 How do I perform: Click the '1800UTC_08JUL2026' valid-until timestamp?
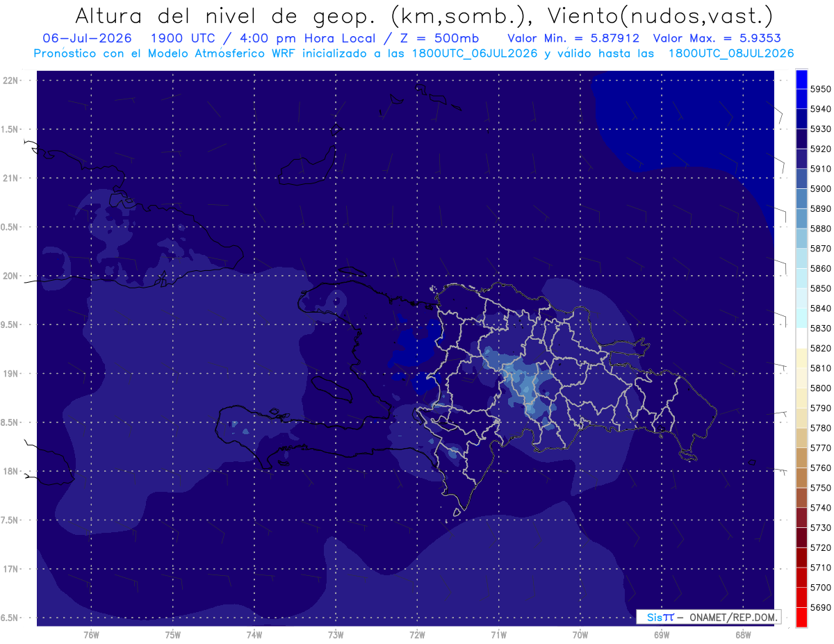(731, 53)
